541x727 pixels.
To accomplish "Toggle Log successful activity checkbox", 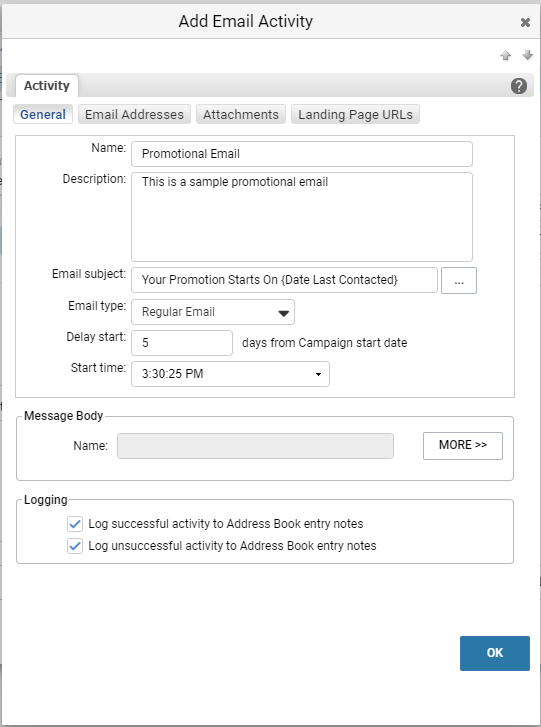I will pos(75,524).
